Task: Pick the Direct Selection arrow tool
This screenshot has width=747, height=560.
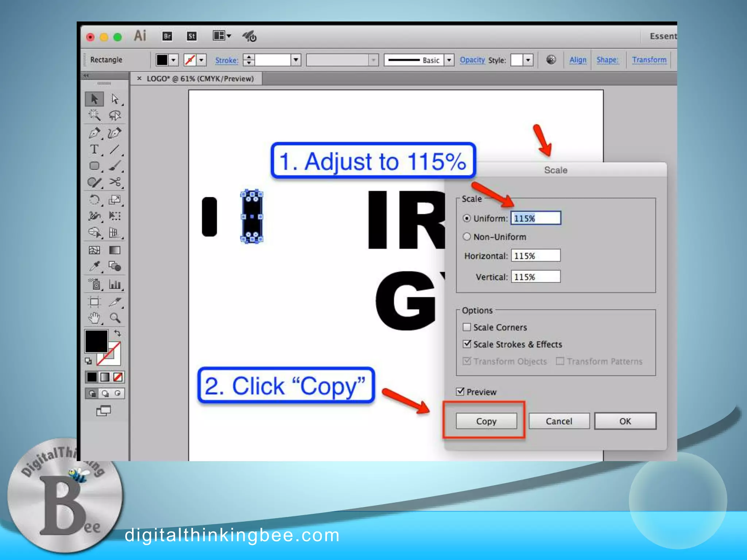Action: pyautogui.click(x=115, y=99)
